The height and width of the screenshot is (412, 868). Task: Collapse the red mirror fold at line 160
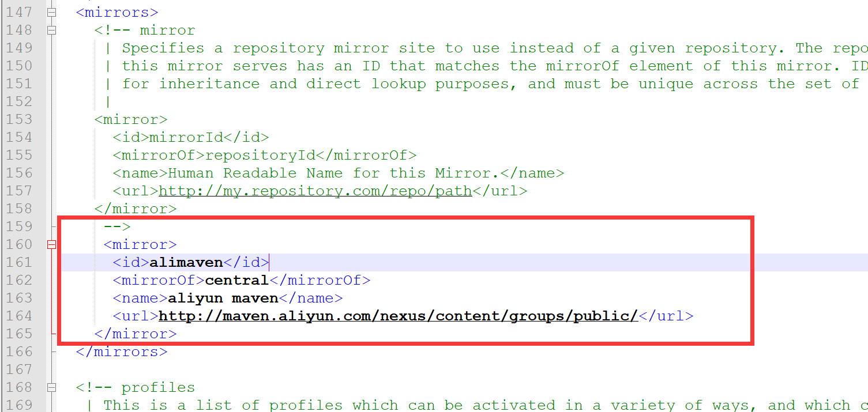51,244
